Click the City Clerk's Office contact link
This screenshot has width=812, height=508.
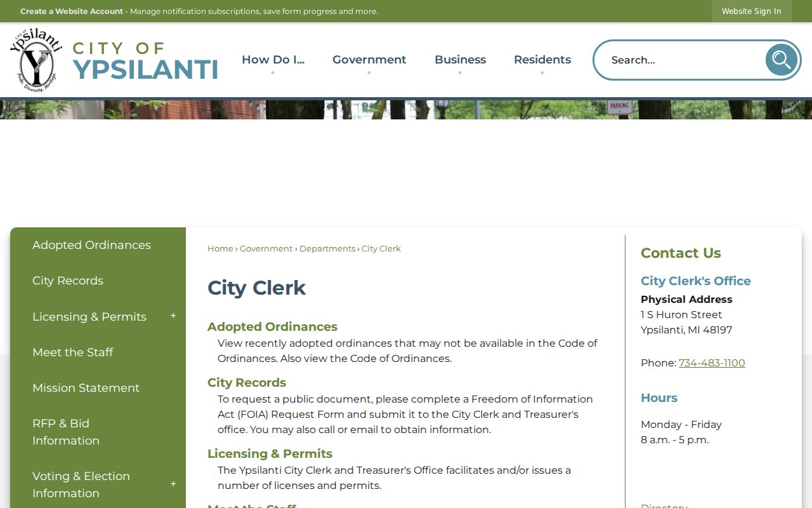(696, 281)
